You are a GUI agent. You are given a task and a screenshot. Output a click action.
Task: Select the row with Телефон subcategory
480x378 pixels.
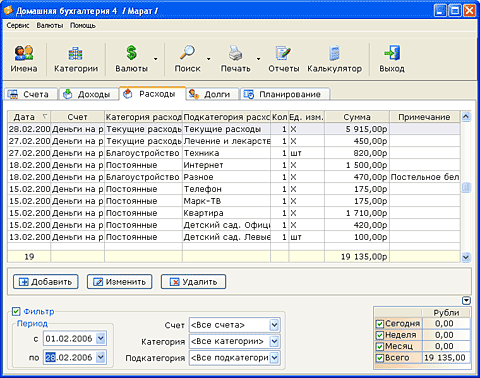tap(234, 189)
